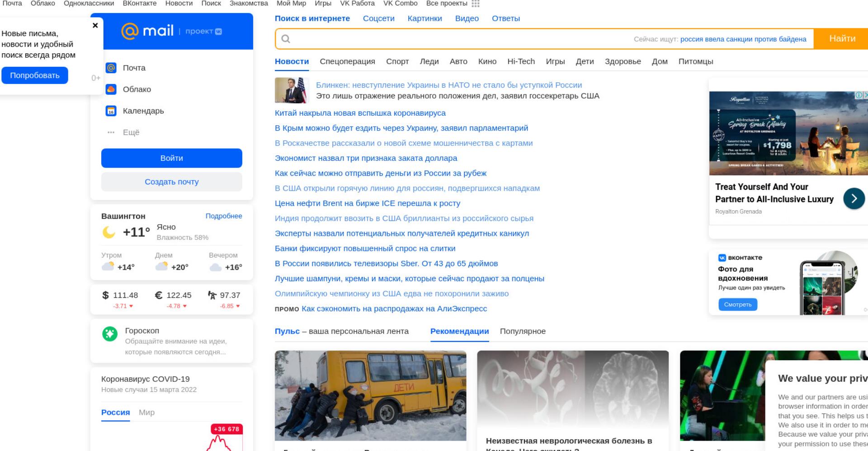Click the Войти login button

click(x=172, y=158)
